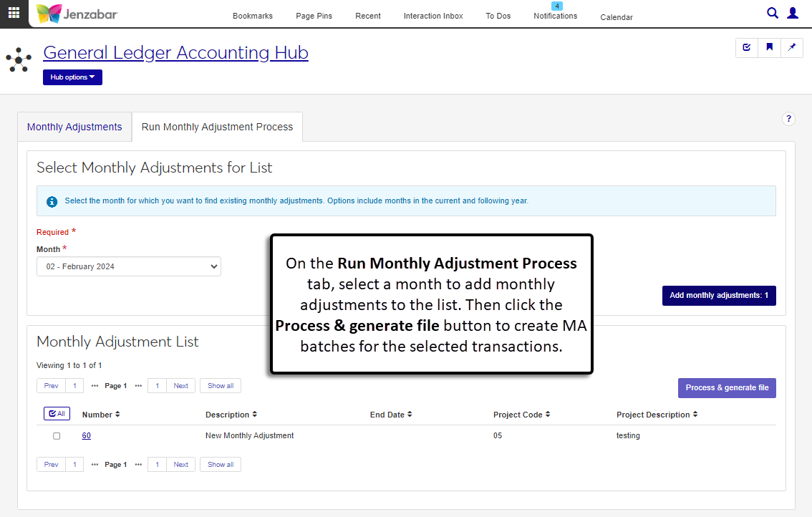Pin this page with pushpin icon
This screenshot has width=812, height=517.
click(792, 48)
